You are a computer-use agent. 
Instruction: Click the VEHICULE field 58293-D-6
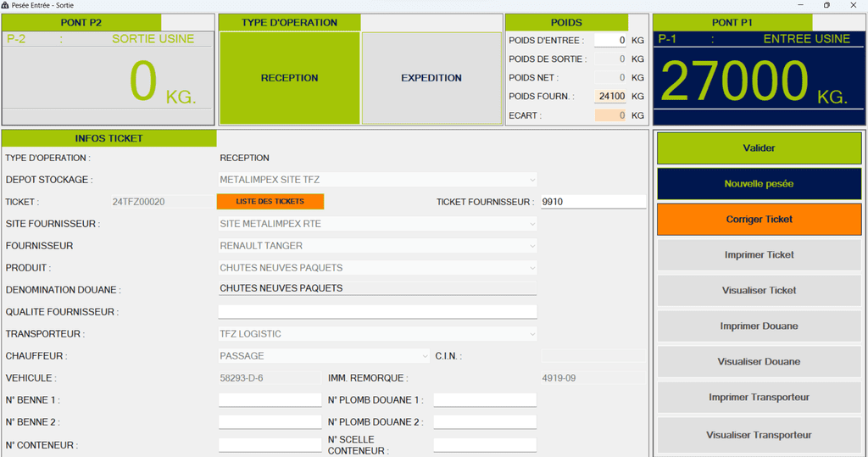pos(270,378)
